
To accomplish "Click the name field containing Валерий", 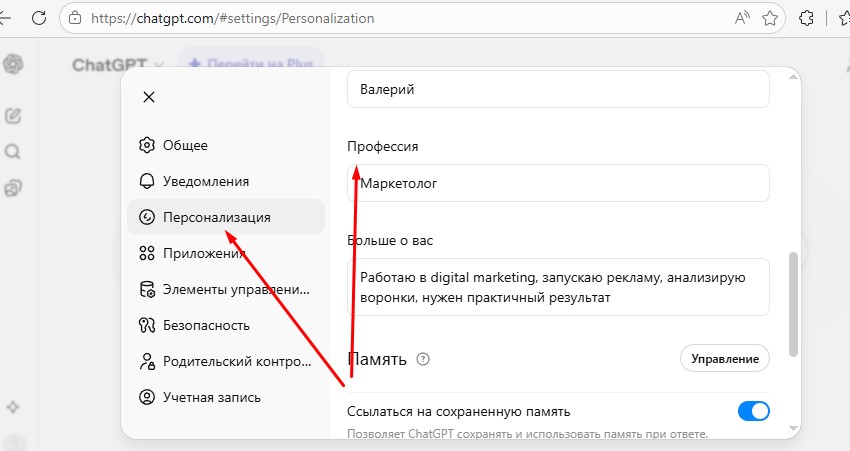I will [558, 89].
